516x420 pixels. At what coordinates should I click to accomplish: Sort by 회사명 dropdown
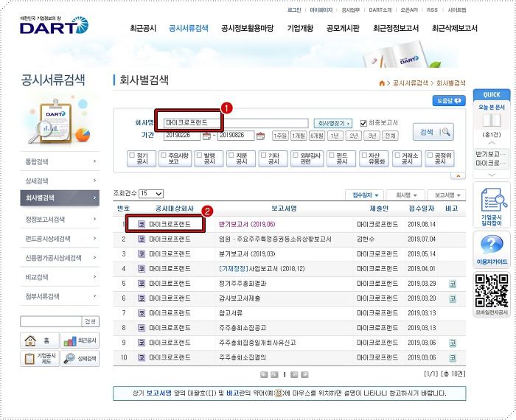[x=406, y=195]
